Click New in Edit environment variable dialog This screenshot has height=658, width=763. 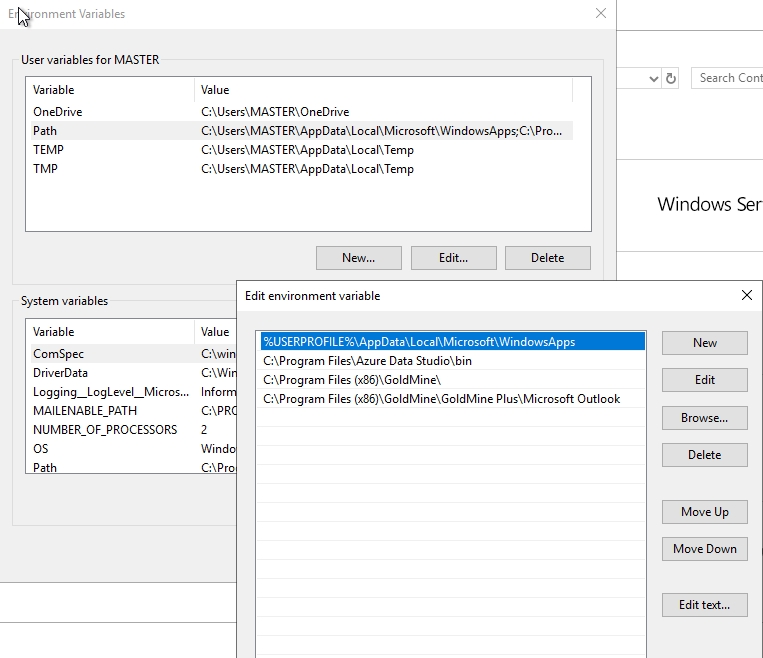(x=704, y=343)
